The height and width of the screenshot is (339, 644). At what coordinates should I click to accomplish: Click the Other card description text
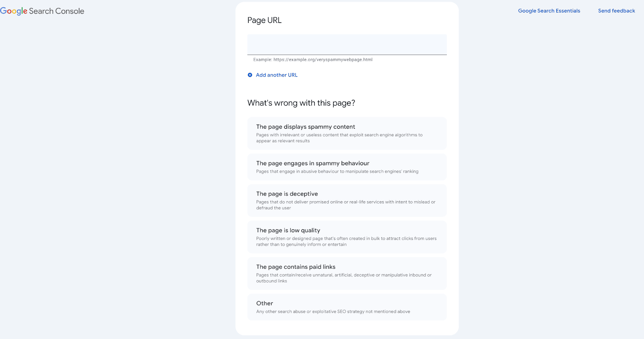tap(333, 311)
